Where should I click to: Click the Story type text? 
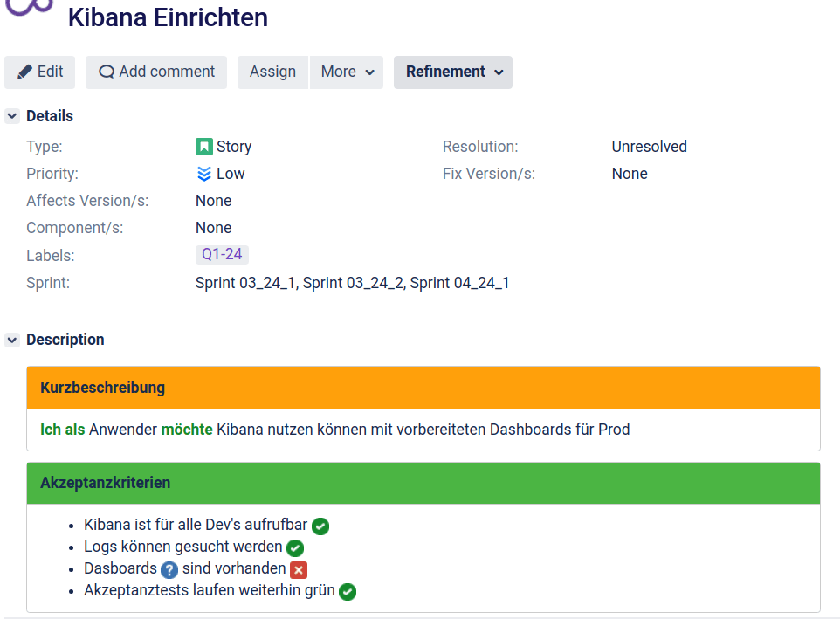click(x=233, y=147)
